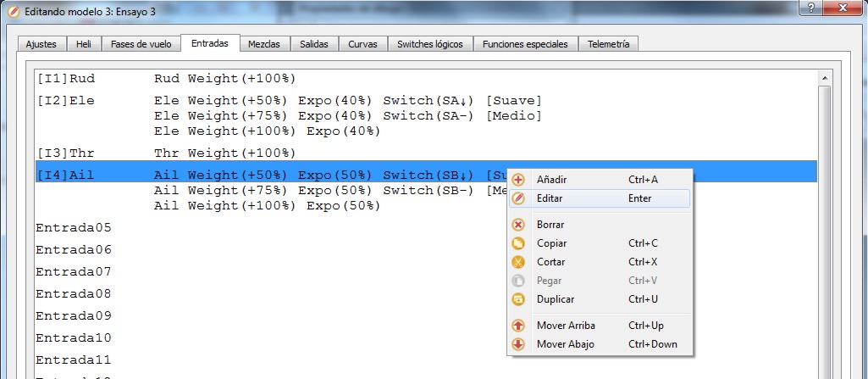The image size is (868, 379).
Task: Open the Curvas tab
Action: click(363, 44)
